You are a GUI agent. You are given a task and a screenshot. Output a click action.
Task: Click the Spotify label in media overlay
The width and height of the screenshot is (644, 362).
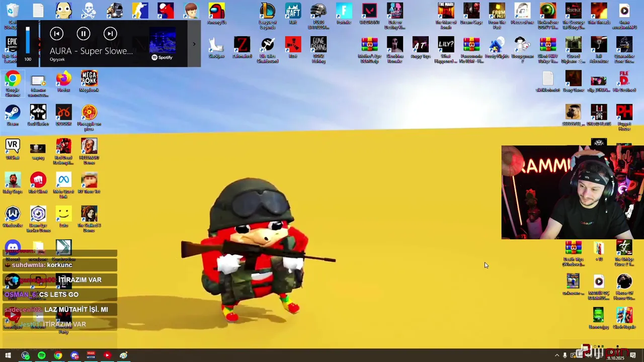pos(163,57)
